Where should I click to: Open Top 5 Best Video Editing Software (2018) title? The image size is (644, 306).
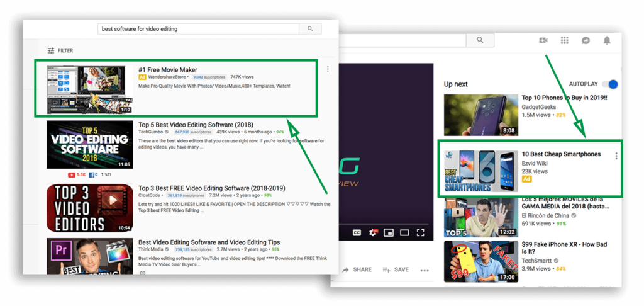point(196,125)
